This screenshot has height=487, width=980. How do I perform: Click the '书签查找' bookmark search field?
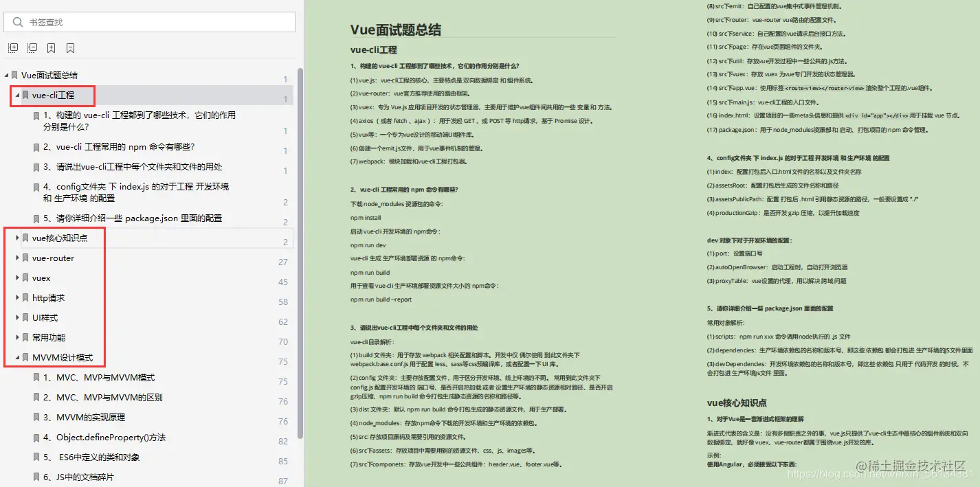click(x=150, y=22)
